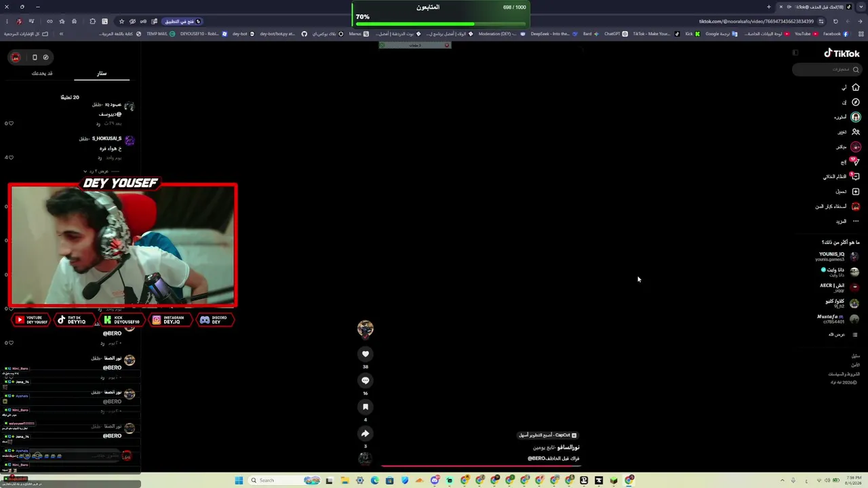
Task: Like the S_HOKUSAI_S comment heart
Action: click(11, 157)
